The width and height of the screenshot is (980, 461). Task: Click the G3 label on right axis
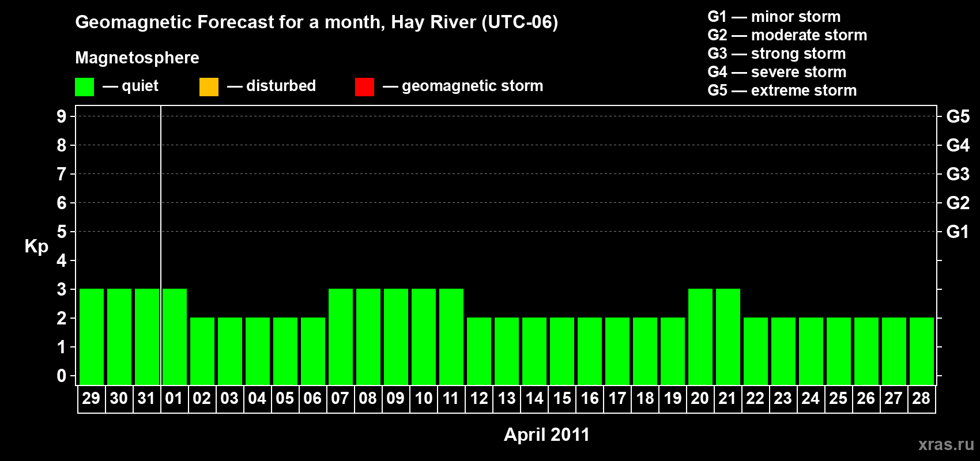pos(958,174)
